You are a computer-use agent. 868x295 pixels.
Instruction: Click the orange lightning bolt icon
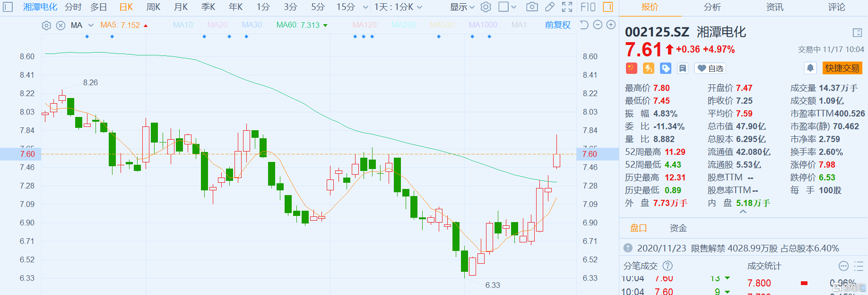coord(649,68)
